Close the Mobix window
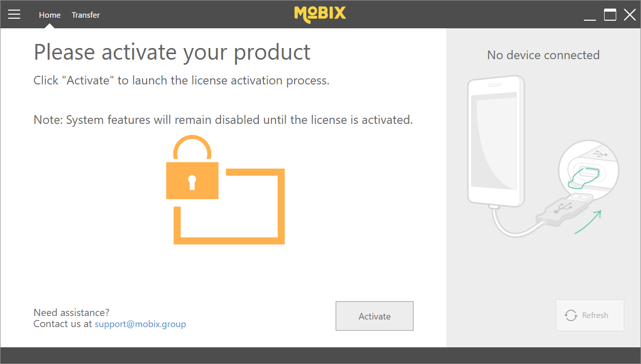 [629, 15]
